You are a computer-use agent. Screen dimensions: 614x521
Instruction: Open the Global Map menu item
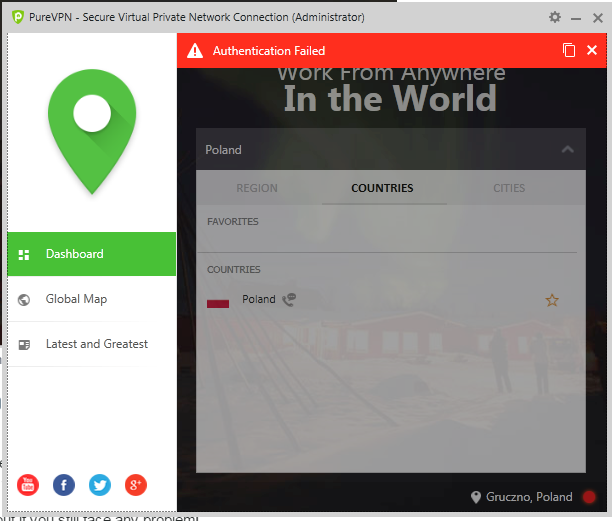point(92,299)
